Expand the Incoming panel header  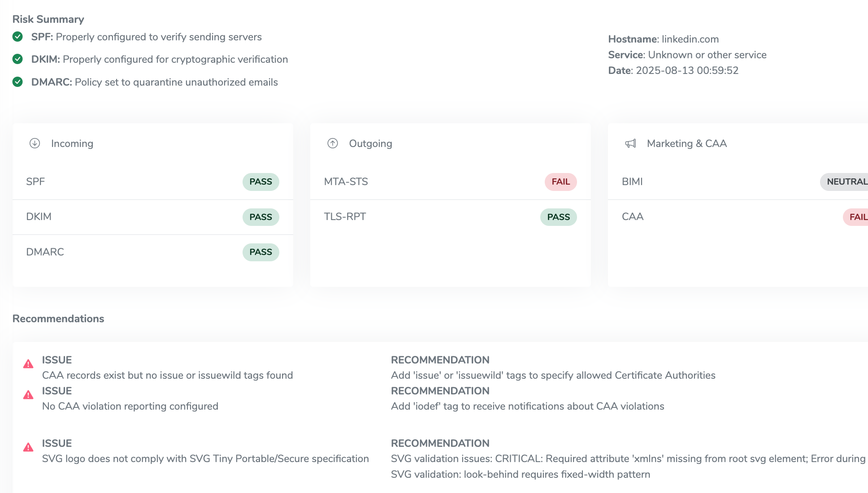click(72, 143)
